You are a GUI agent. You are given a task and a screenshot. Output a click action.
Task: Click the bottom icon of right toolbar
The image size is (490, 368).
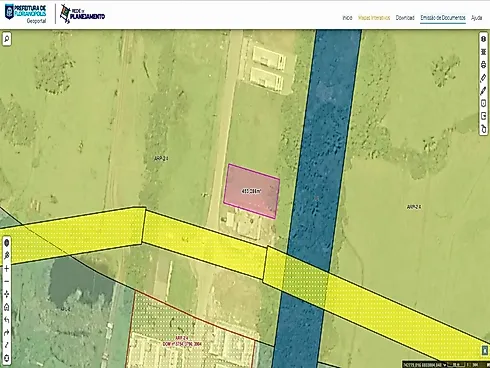[x=483, y=129]
